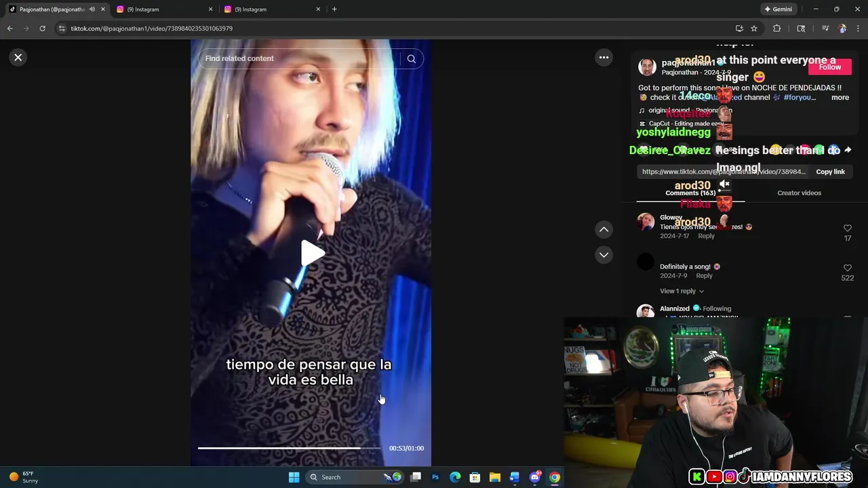Open Google Lens search icon in toolbar
Image resolution: width=868 pixels, height=488 pixels.
[x=801, y=28]
